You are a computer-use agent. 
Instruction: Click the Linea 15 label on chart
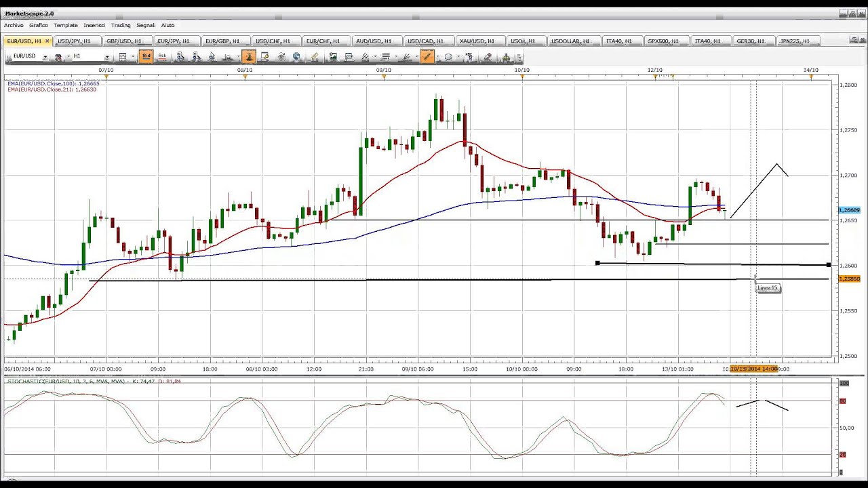(x=768, y=288)
